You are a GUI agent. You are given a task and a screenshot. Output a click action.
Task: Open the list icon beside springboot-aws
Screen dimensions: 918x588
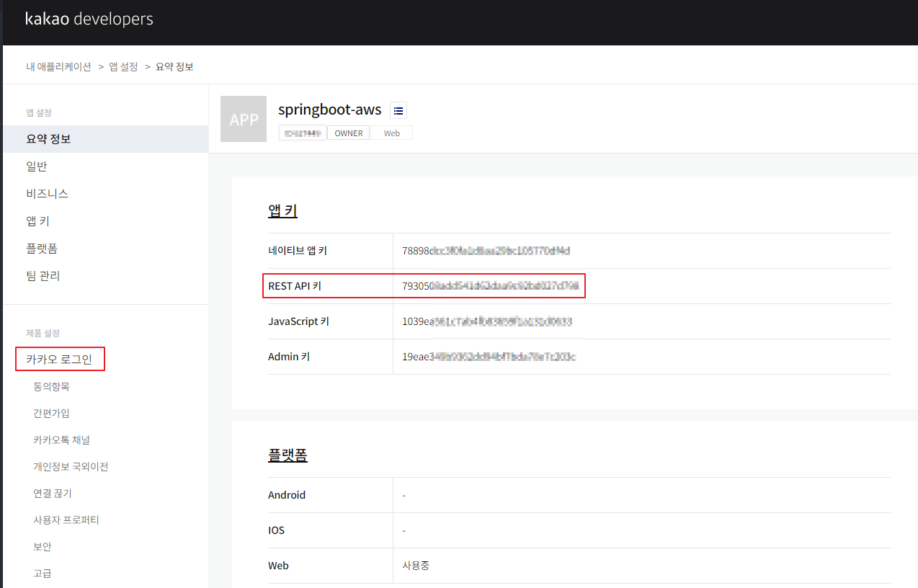pos(398,110)
